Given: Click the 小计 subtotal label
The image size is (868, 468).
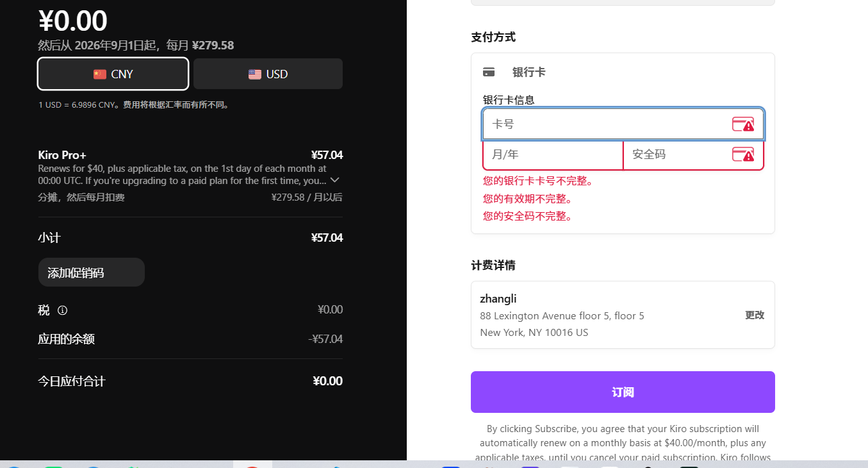Looking at the screenshot, I should [x=49, y=238].
